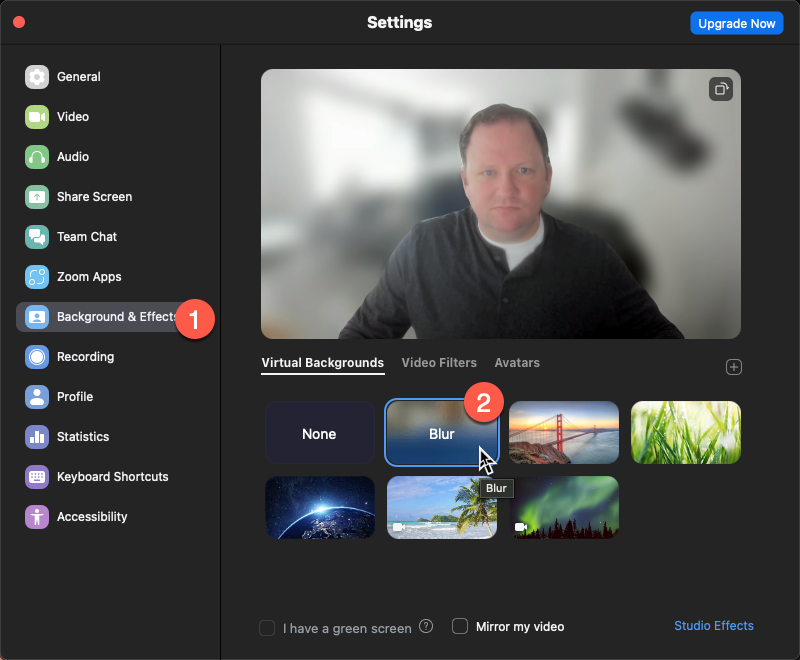Click the Video label in sidebar
The width and height of the screenshot is (800, 660).
73,117
